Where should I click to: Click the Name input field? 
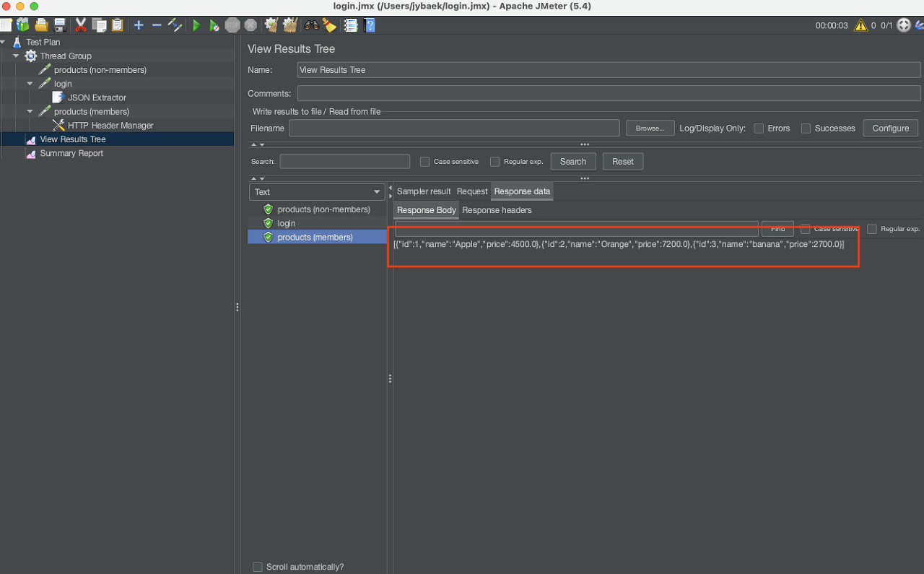click(609, 70)
